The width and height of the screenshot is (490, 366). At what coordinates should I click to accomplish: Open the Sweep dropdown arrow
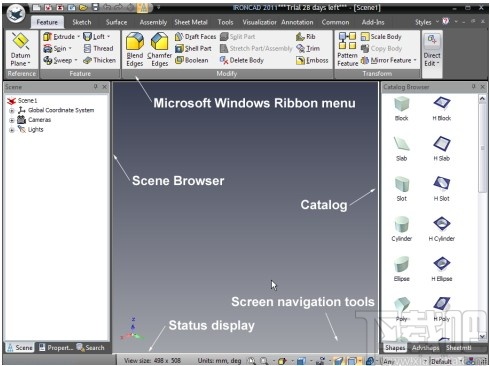76,60
